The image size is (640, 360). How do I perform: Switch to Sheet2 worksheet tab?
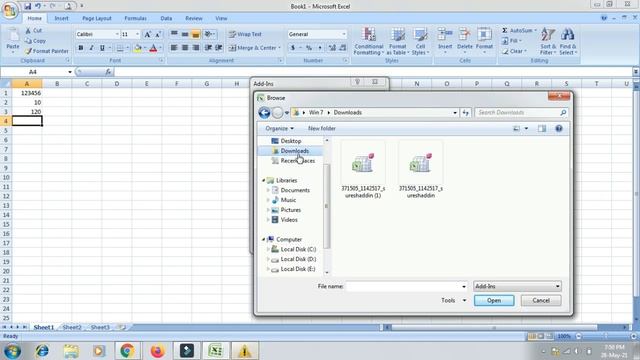point(72,327)
